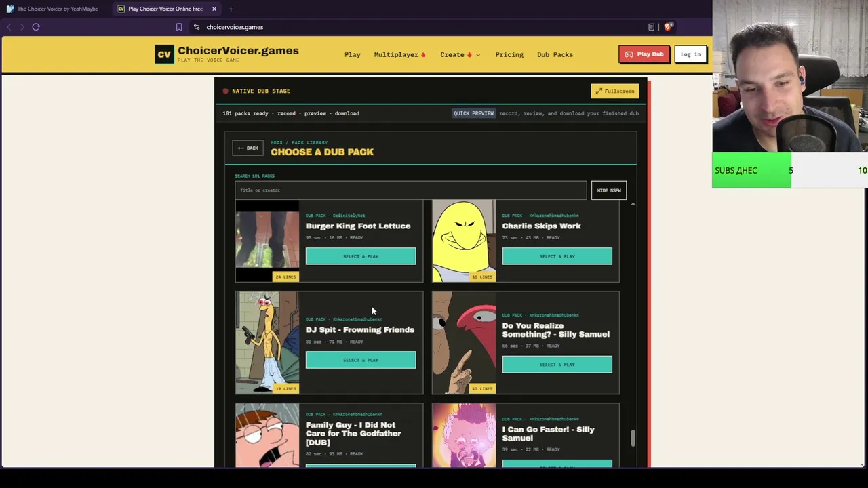Open I Can Go Faster thumbnail
The image size is (868, 488).
(x=464, y=435)
